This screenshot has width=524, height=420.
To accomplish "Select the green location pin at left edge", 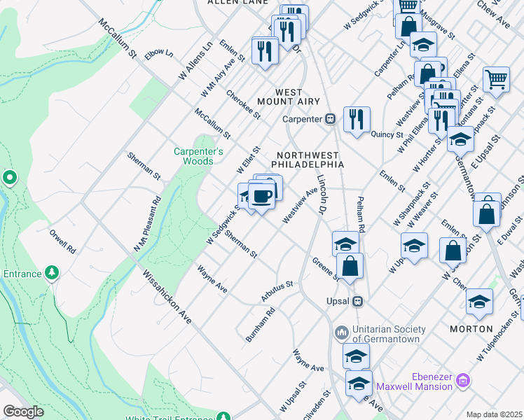I will pyautogui.click(x=10, y=178).
